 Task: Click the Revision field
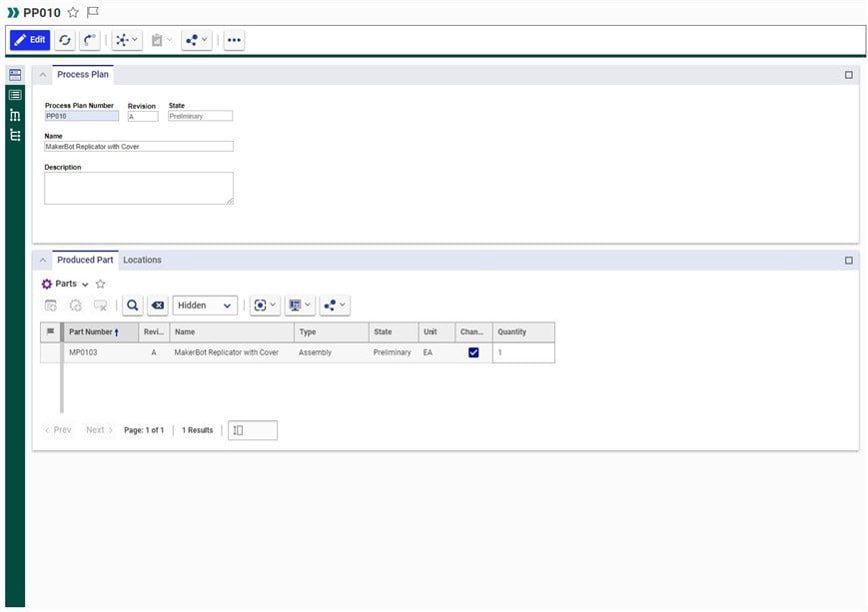(143, 116)
